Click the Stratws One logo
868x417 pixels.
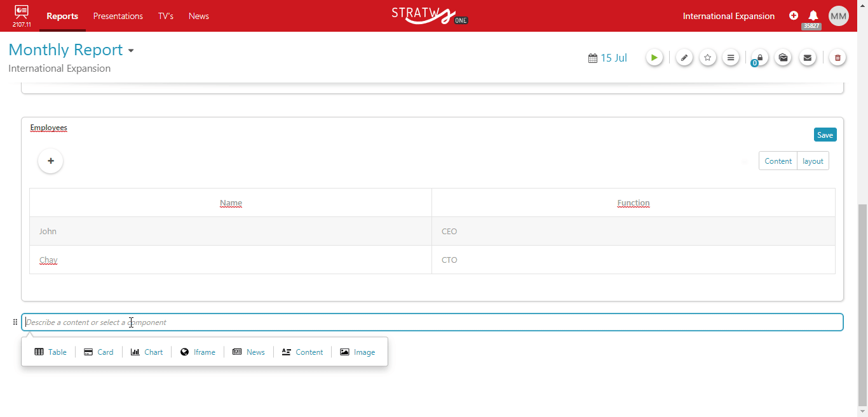(430, 15)
